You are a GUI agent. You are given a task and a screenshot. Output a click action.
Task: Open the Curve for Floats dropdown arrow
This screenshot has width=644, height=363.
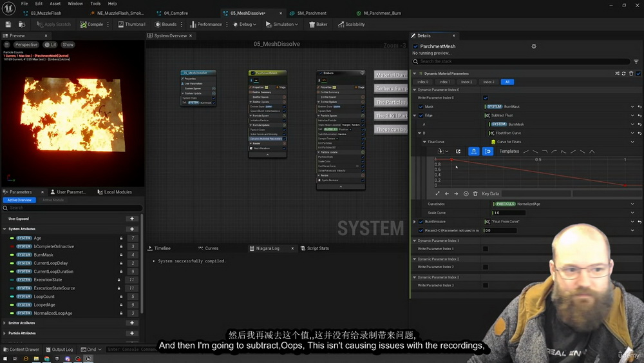pyautogui.click(x=632, y=142)
